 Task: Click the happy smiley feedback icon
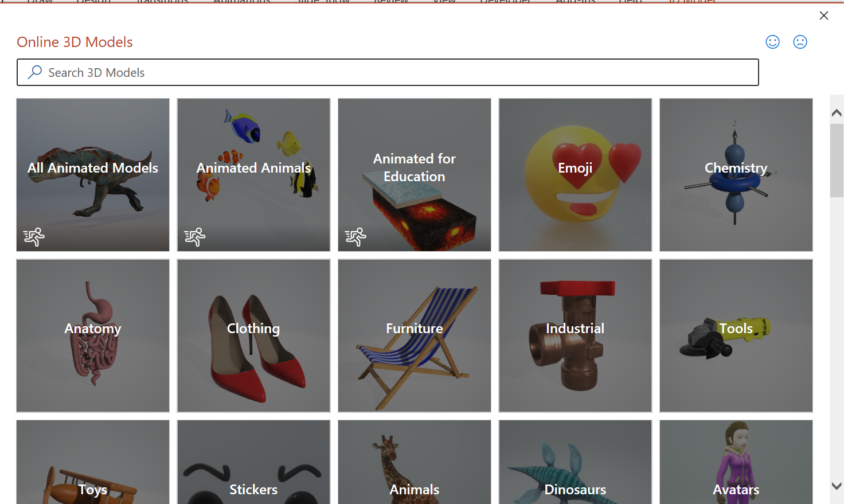coord(772,42)
